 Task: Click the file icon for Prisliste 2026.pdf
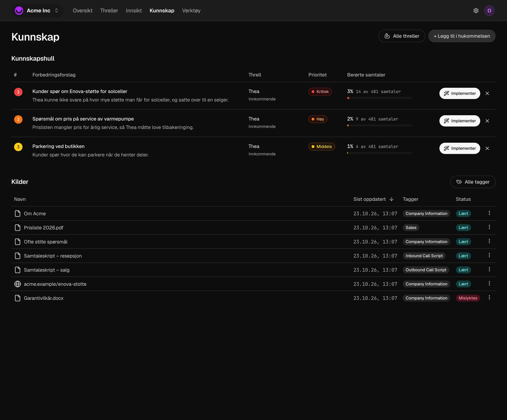pos(18,228)
